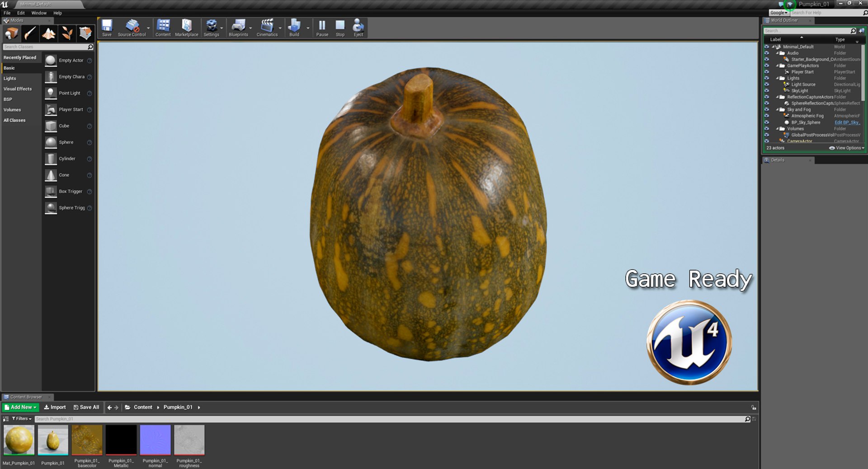Open the Build options dropdown arrow
The height and width of the screenshot is (469, 868).
[308, 28]
